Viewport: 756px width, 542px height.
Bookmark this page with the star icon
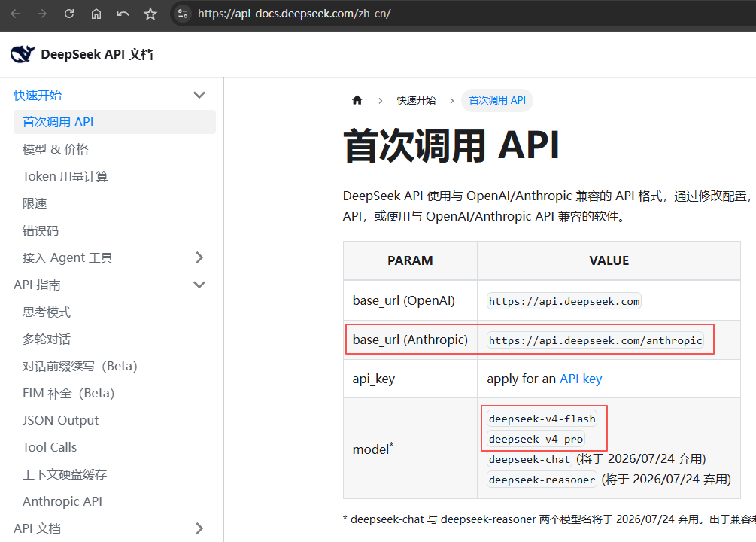(150, 14)
